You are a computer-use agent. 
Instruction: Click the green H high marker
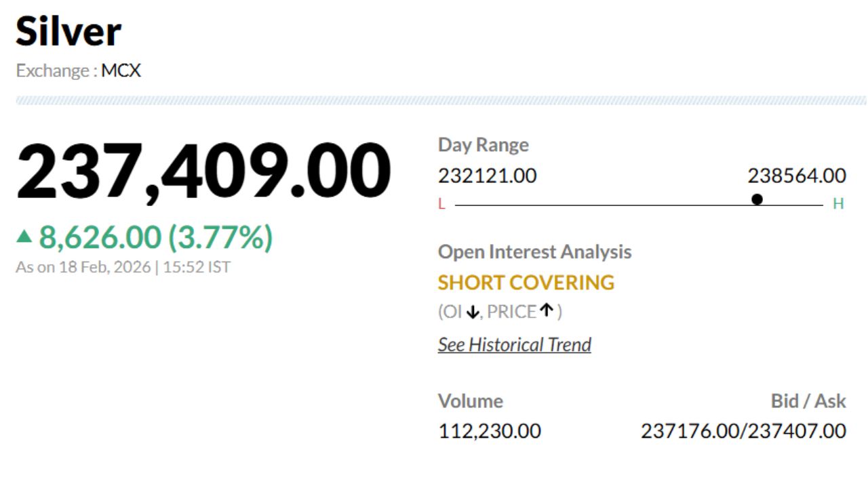[x=838, y=204]
